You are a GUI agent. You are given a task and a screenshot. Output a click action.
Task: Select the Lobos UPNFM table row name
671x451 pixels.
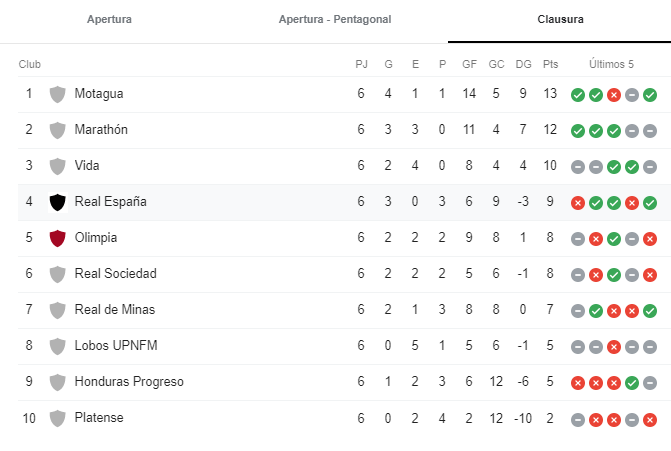pos(116,345)
